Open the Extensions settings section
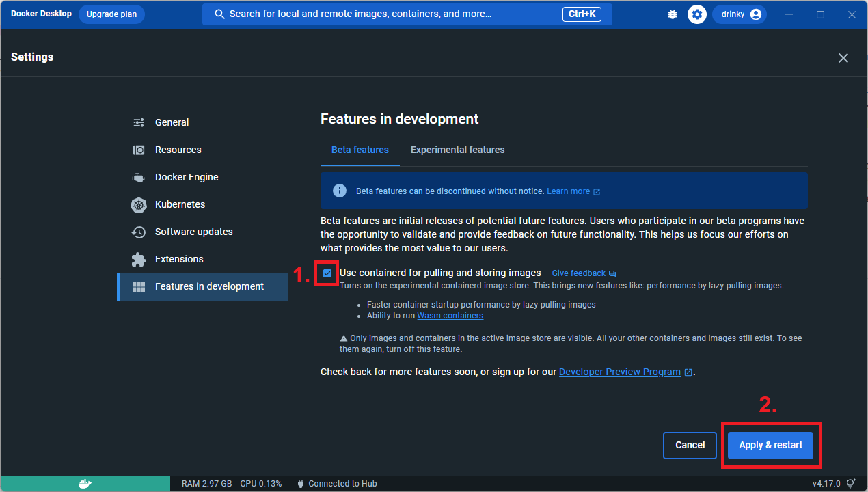The width and height of the screenshot is (868, 492). [x=202, y=259]
